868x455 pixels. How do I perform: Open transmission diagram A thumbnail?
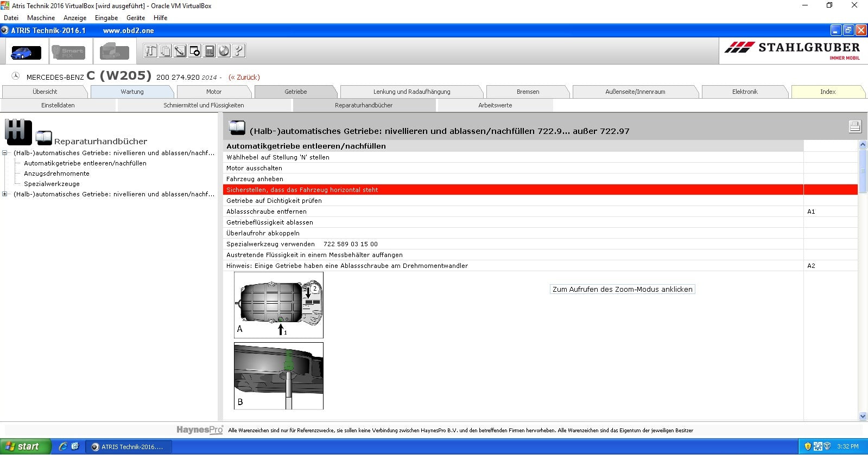278,305
